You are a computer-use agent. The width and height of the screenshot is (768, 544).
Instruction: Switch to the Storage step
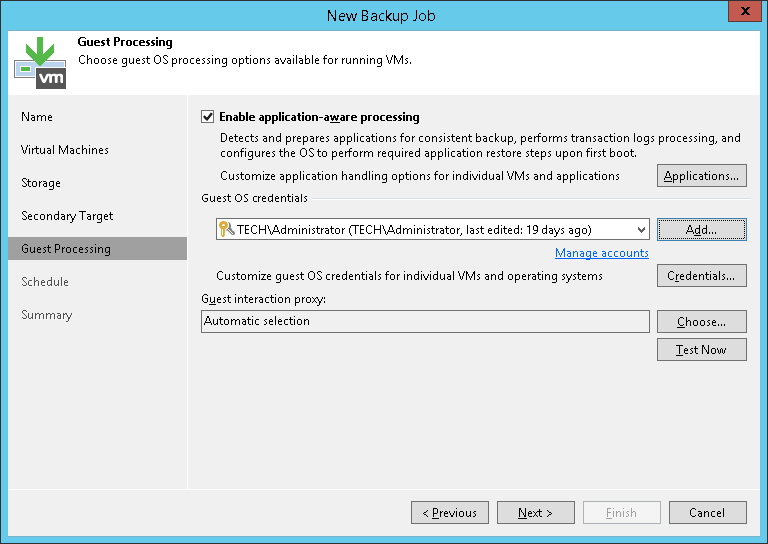click(41, 183)
